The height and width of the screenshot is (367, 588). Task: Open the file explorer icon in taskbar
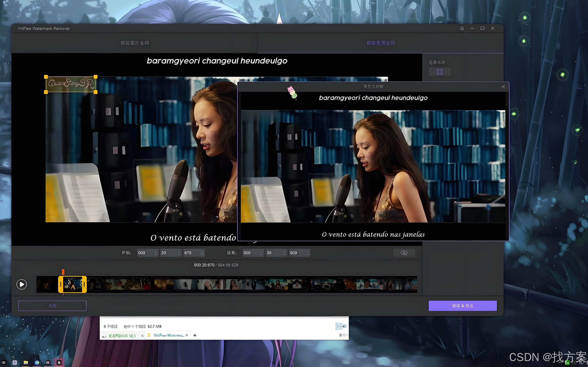(26, 362)
